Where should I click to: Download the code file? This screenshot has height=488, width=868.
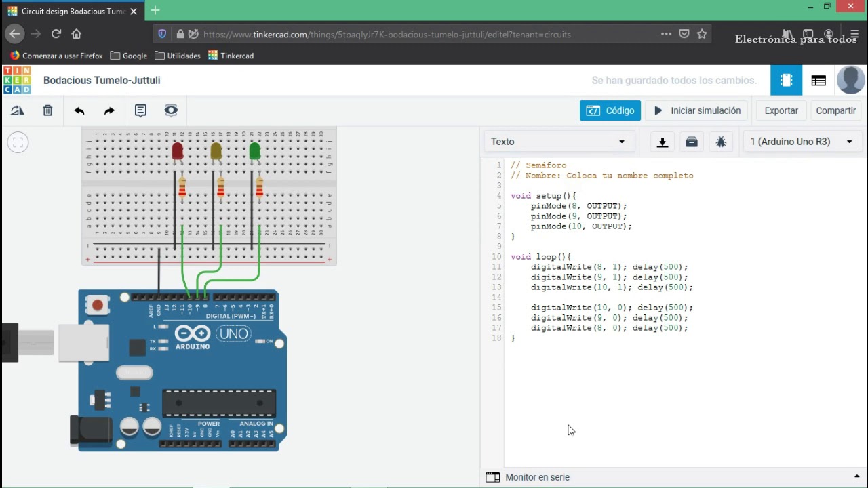663,142
